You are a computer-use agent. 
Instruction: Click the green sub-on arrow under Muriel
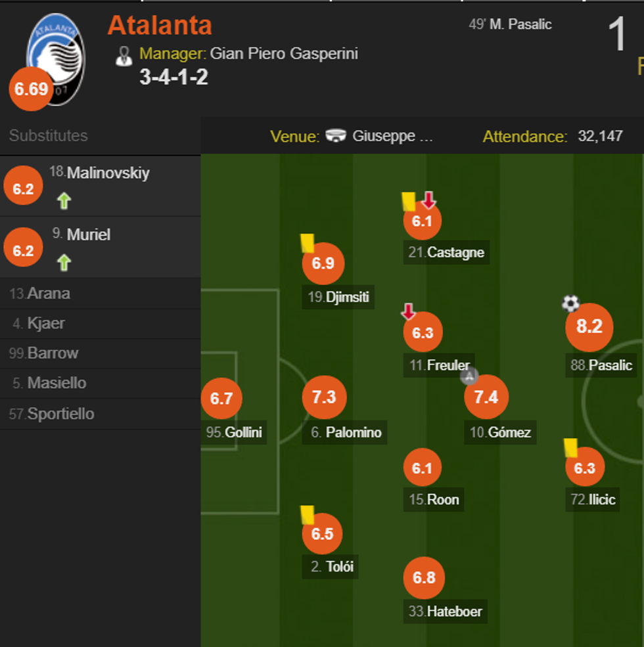pos(64,263)
